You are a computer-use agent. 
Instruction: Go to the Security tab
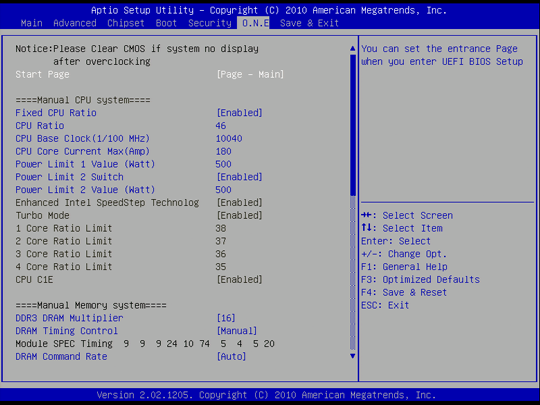pyautogui.click(x=210, y=23)
